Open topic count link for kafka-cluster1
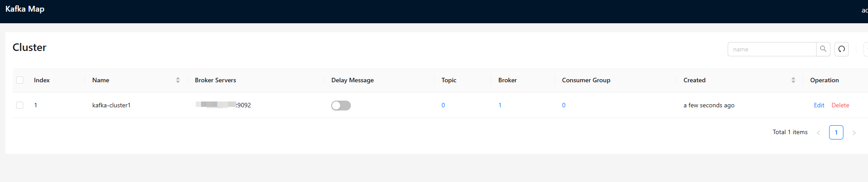Viewport: 868px width, 182px height. (x=443, y=105)
